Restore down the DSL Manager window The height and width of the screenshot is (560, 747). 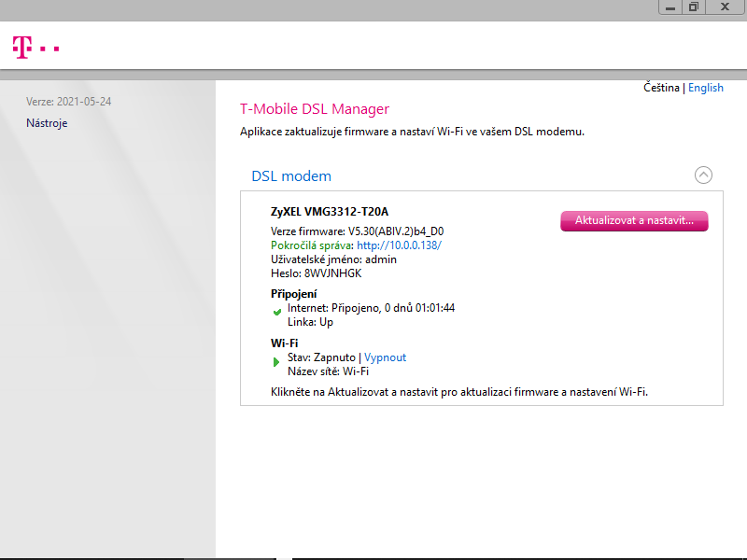pyautogui.click(x=694, y=7)
